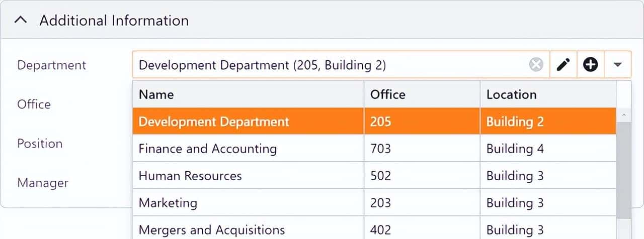Screen dimensions: 644x239
Task: Select Development Department row
Action: [214, 122]
